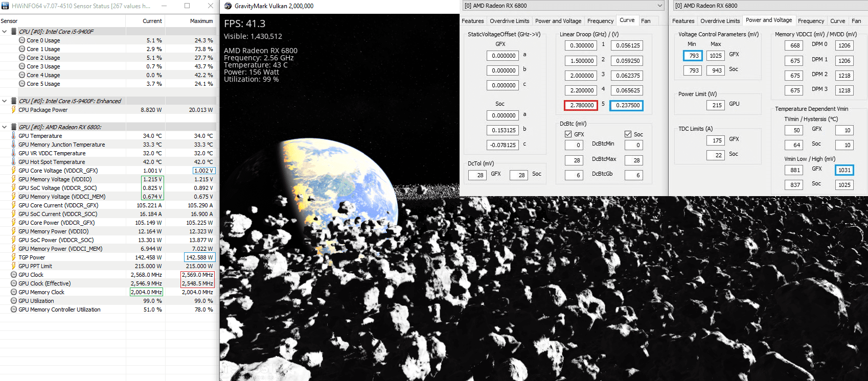
Task: Collapse the Intel Core i5-9400F Enhanced group
Action: 5,101
